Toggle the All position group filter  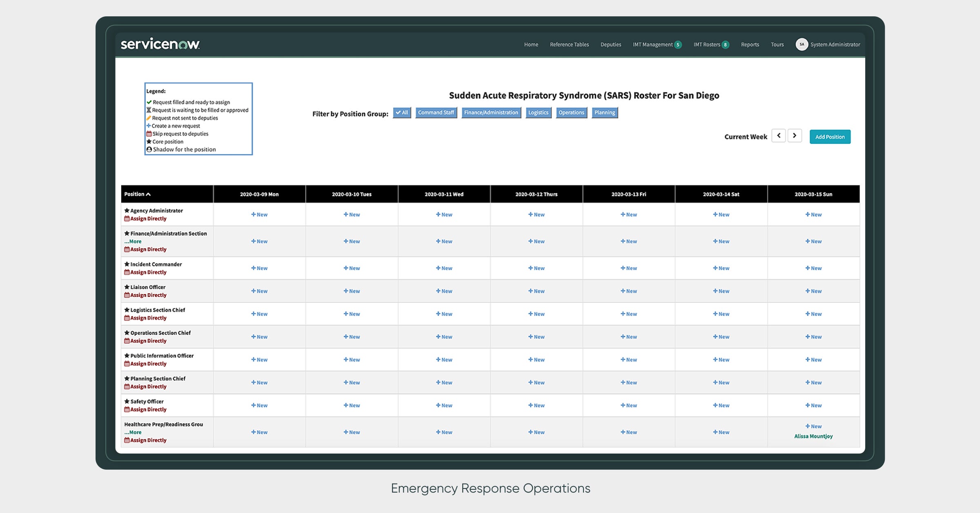[x=402, y=113]
